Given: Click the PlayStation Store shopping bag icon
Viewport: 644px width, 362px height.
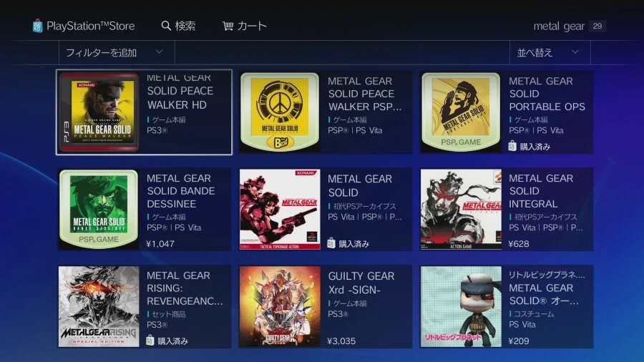Looking at the screenshot, I should click(37, 26).
